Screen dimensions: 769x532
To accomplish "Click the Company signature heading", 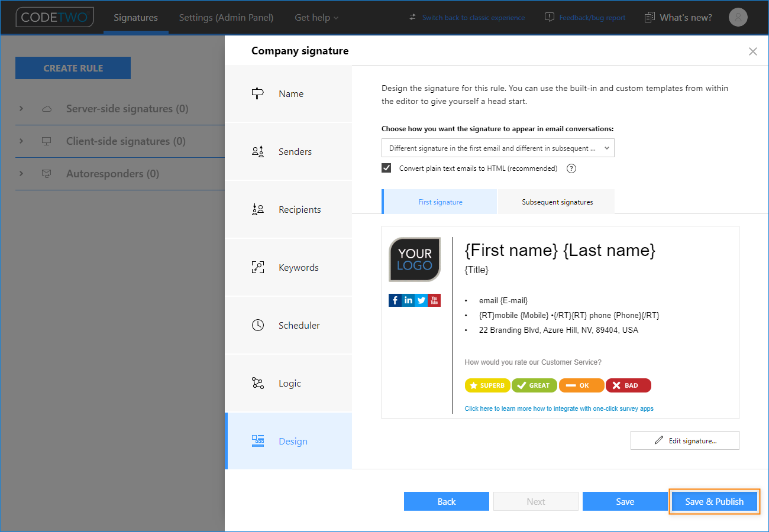I will (x=300, y=51).
